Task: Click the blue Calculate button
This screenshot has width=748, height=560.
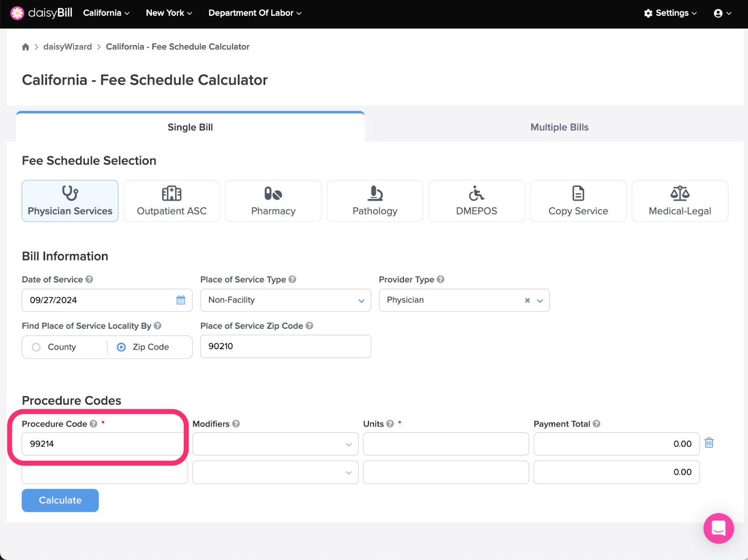Action: pos(60,500)
